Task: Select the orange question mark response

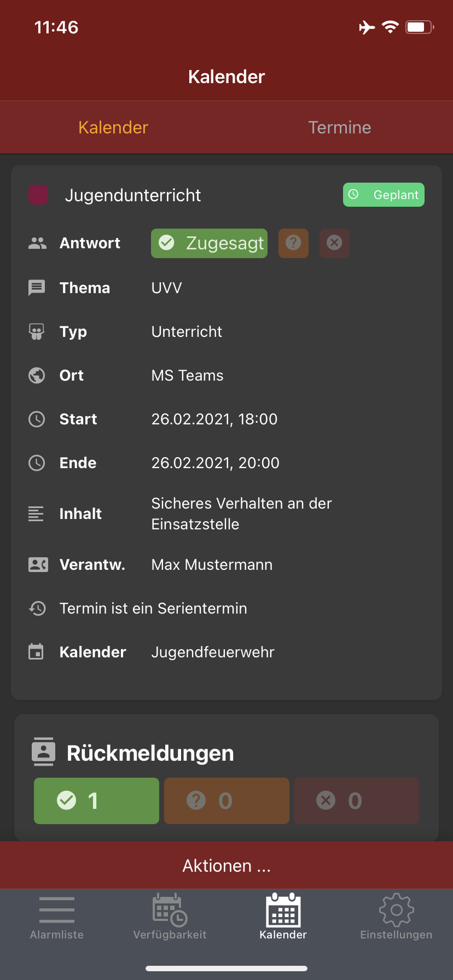Action: coord(293,243)
